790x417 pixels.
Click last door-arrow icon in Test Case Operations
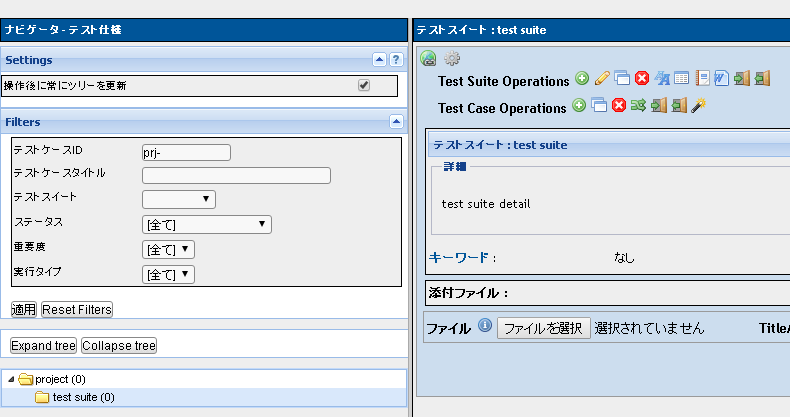pos(679,105)
